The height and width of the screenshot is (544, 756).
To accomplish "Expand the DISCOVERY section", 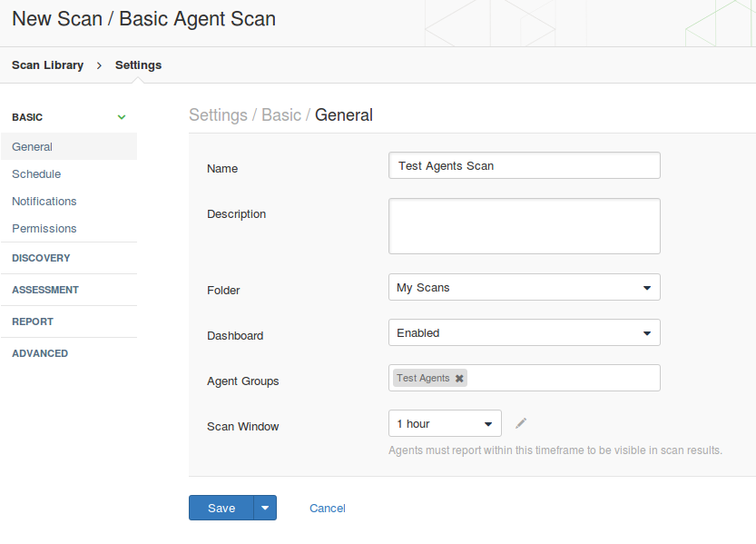I will point(69,258).
